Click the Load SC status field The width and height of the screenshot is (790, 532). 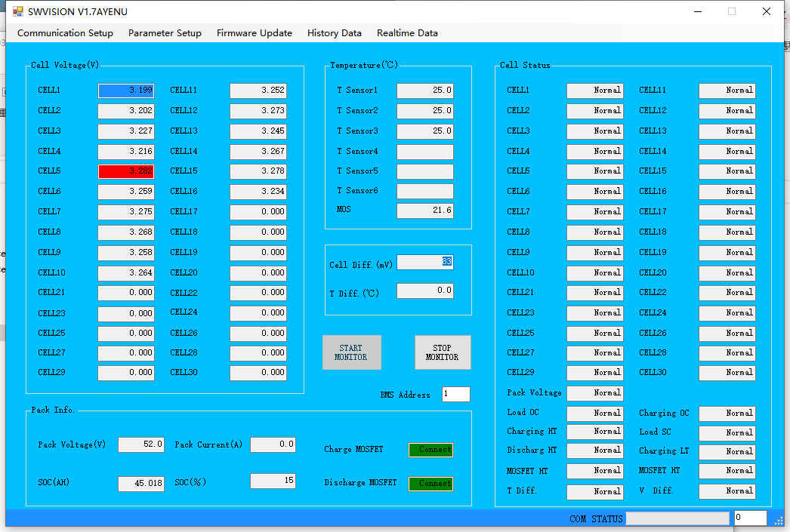coord(727,433)
